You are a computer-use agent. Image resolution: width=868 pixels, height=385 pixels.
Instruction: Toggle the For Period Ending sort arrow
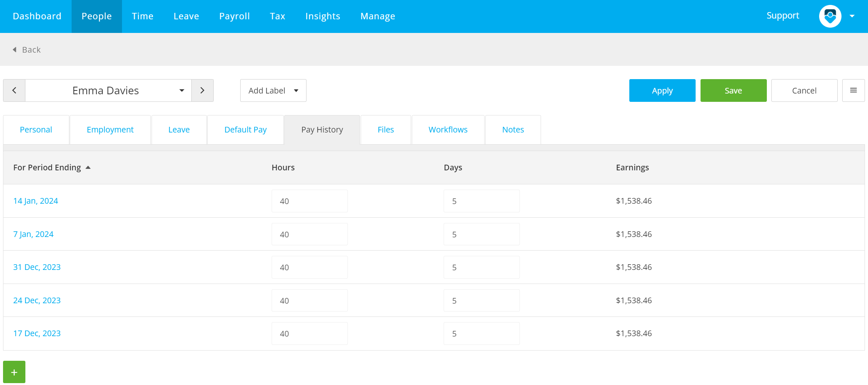[x=88, y=167]
